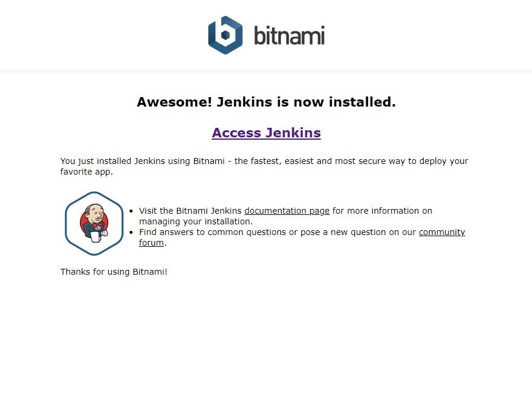Click the "Visit the Bitnami Jenkins" text

[190, 211]
